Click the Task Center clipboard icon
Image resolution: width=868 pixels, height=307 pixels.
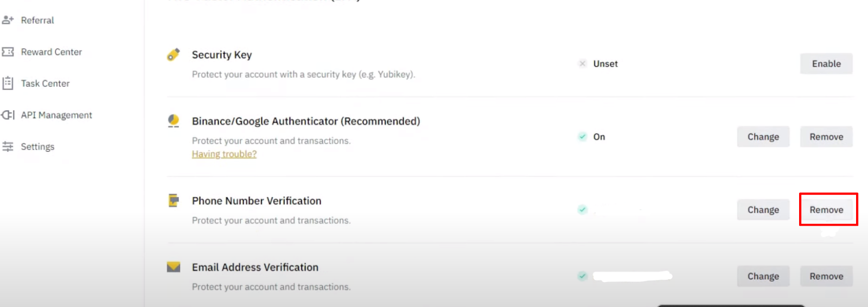click(x=8, y=84)
